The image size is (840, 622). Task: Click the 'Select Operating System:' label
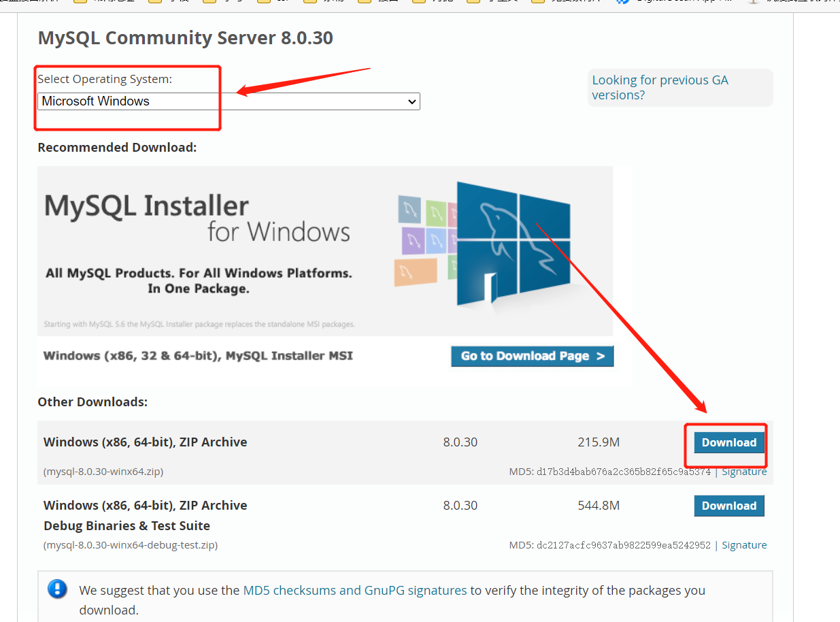tap(105, 79)
